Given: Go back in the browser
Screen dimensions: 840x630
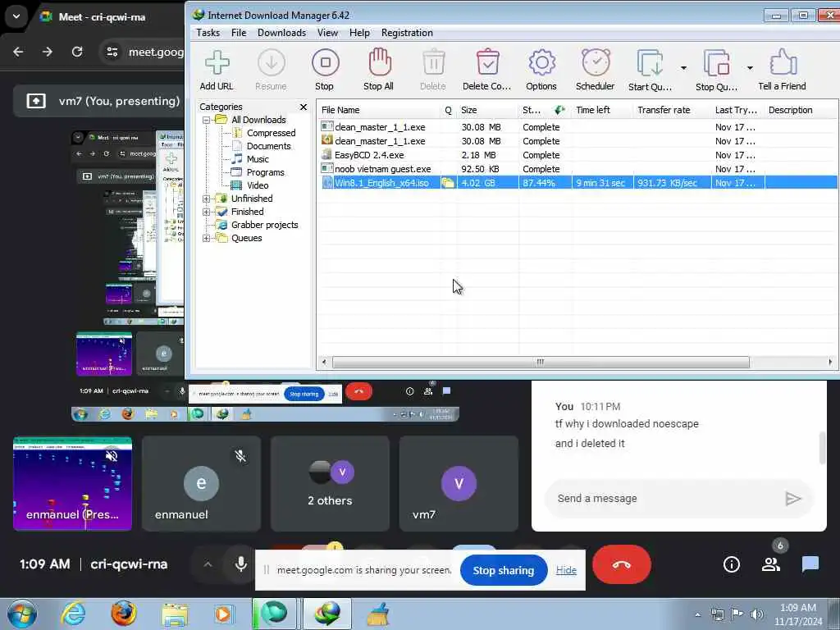Looking at the screenshot, I should coord(18,52).
